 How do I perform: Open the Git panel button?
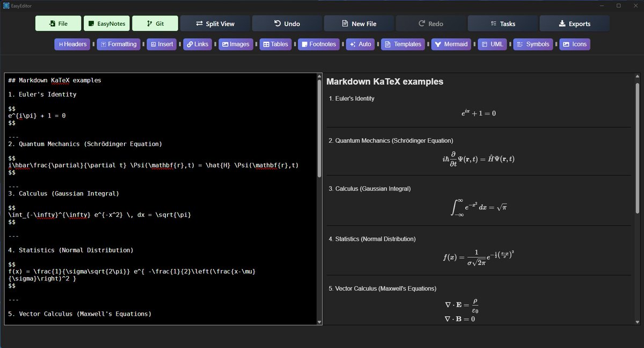[x=156, y=24]
